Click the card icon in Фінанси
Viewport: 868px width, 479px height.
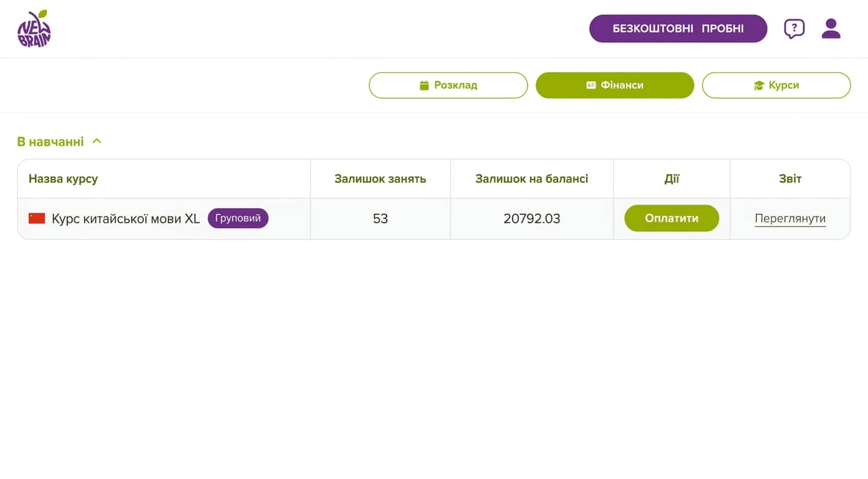591,85
